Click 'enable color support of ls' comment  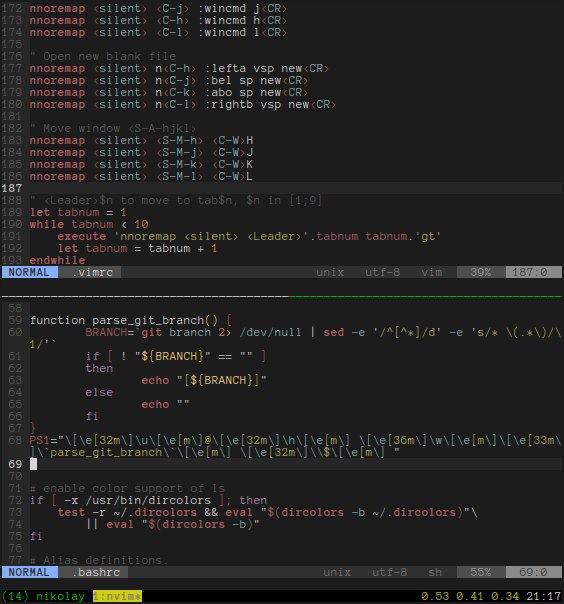tap(127, 488)
